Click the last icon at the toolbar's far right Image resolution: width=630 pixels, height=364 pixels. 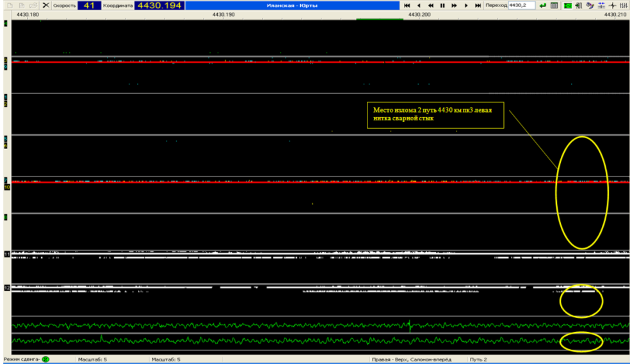click(624, 5)
